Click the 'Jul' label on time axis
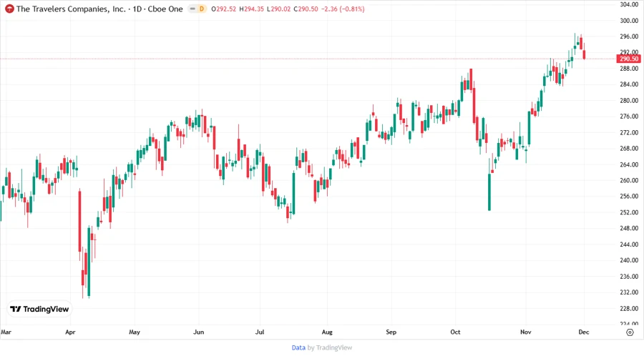 pos(260,332)
